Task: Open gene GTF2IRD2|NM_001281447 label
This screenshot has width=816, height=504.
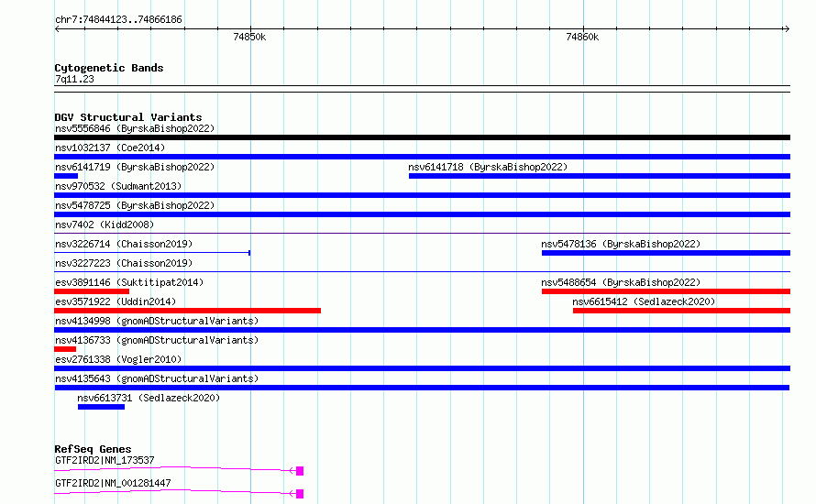Action: click(113, 483)
